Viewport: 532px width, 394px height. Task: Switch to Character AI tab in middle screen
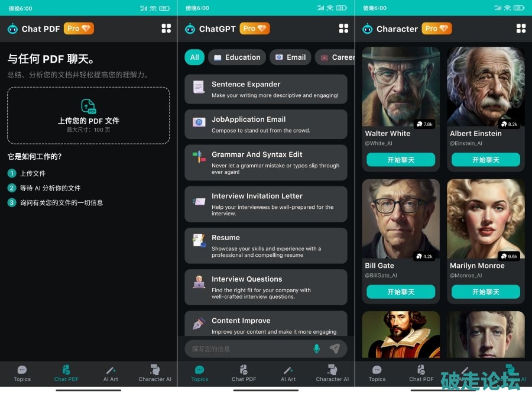(332, 373)
